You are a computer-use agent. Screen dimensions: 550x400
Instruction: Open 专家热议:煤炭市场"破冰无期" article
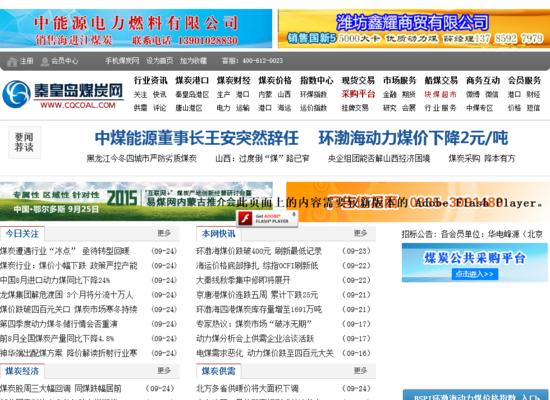(x=254, y=324)
